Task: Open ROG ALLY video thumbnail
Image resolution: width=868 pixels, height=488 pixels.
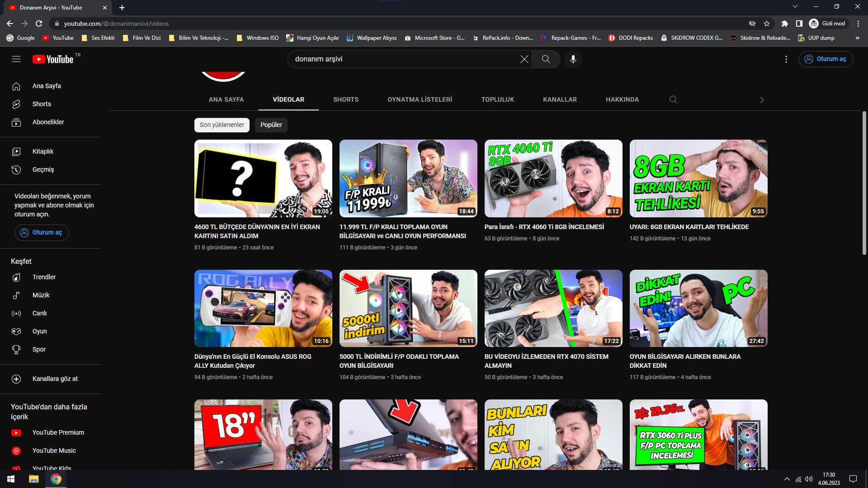Action: (x=263, y=309)
